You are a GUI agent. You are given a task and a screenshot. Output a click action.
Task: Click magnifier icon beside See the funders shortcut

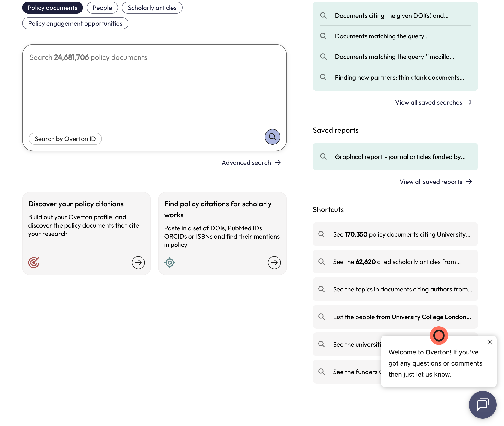point(321,372)
